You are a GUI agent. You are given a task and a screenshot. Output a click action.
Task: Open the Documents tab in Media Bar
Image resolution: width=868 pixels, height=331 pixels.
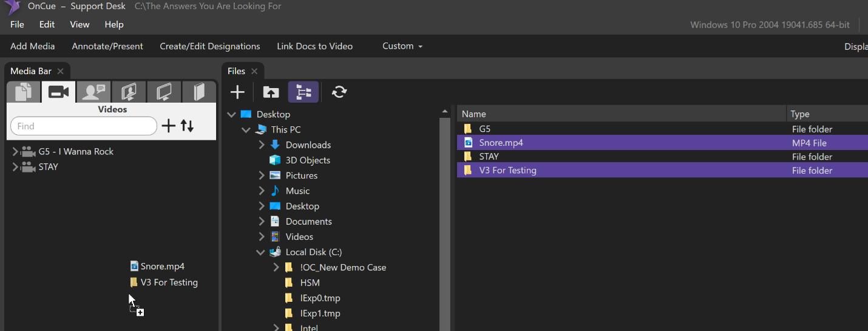pos(23,92)
